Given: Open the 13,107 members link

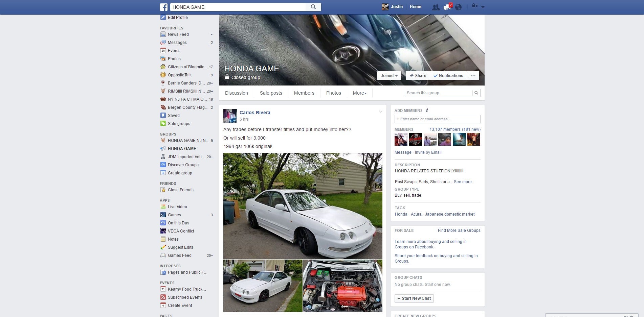Looking at the screenshot, I should point(455,129).
